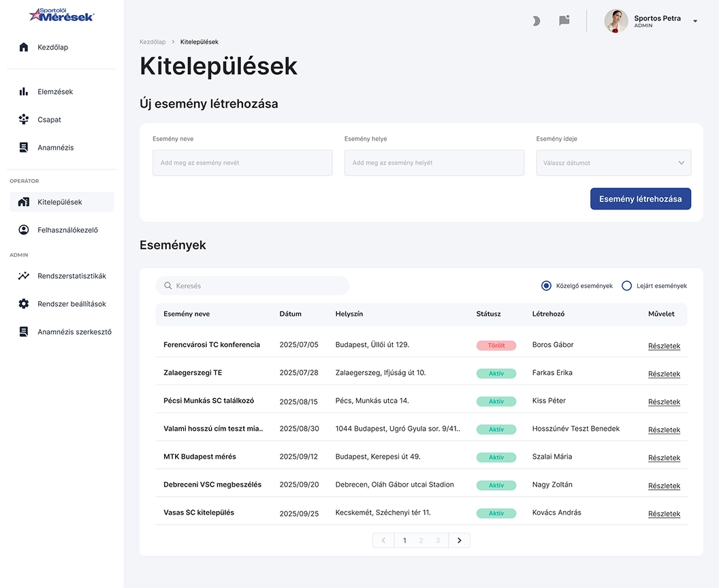The width and height of the screenshot is (719, 588).
Task: Open Részletek for Valami hosszú cím row
Action: 664,430
